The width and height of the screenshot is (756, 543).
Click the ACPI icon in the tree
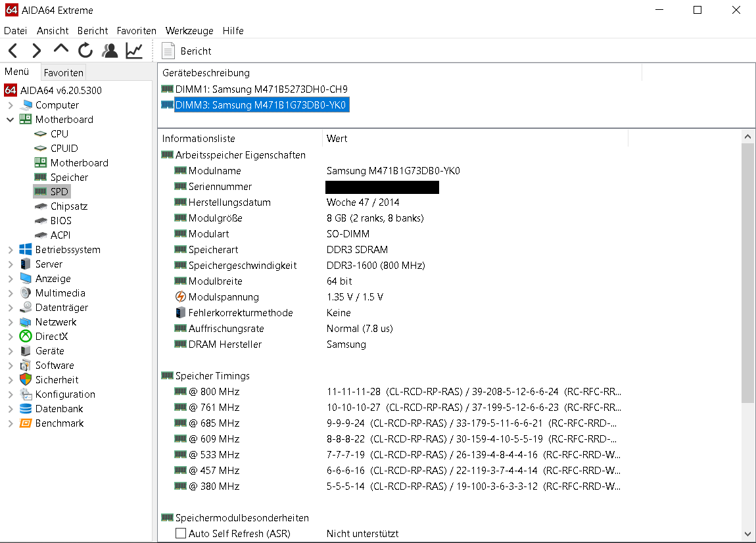tap(41, 235)
